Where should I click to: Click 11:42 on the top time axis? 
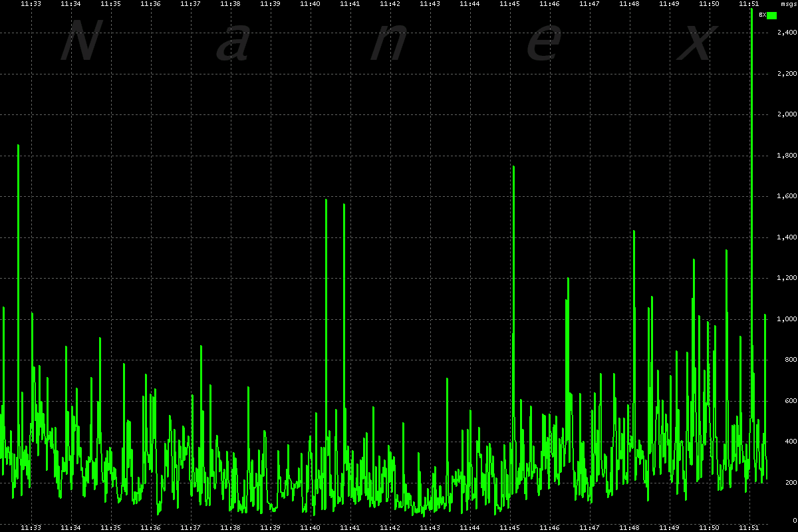point(390,4)
